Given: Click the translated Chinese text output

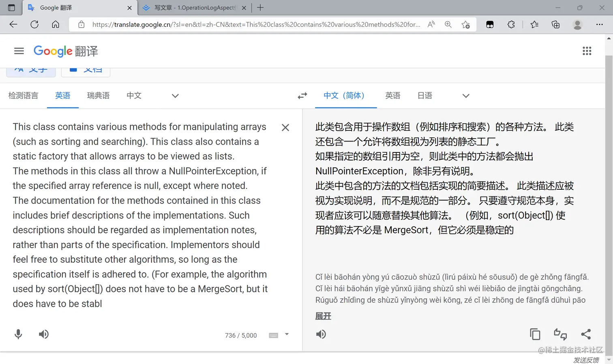Looking at the screenshot, I should (x=445, y=178).
